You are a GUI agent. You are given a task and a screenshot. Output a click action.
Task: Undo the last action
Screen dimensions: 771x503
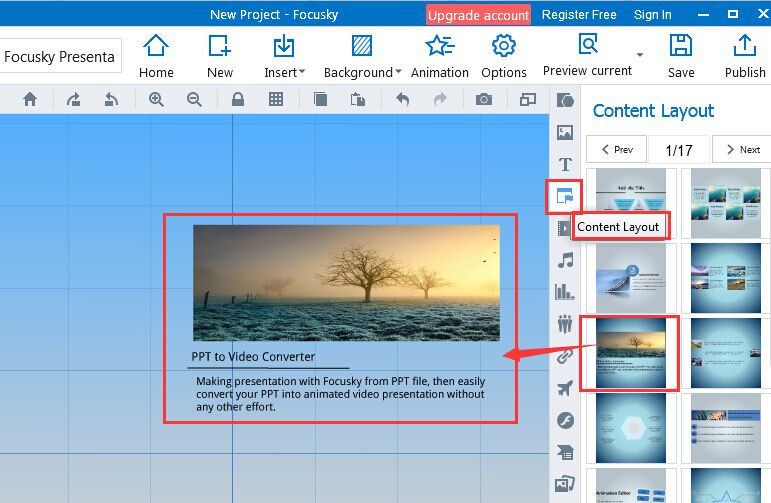pos(402,99)
